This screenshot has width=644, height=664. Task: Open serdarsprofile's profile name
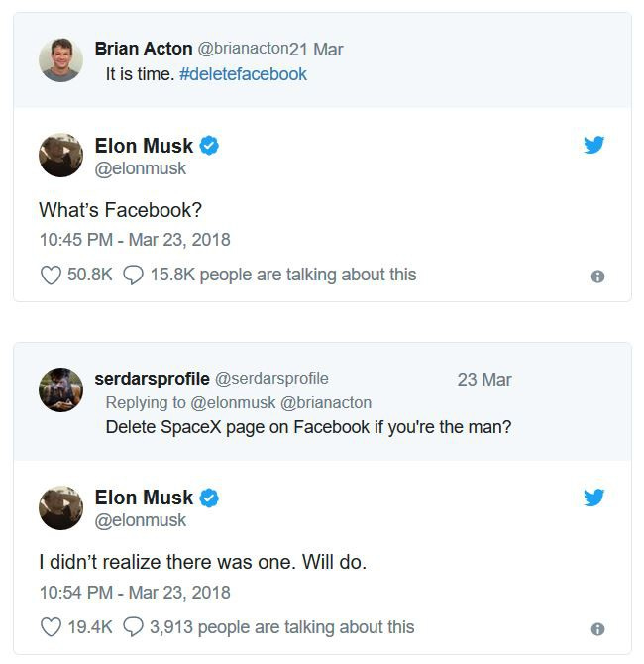pos(152,379)
